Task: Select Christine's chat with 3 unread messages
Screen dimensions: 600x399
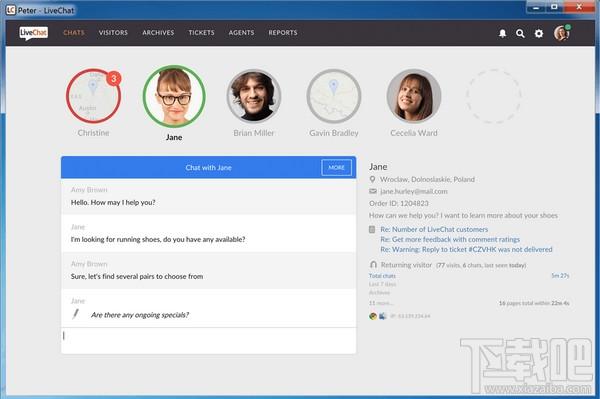Action: click(x=93, y=96)
